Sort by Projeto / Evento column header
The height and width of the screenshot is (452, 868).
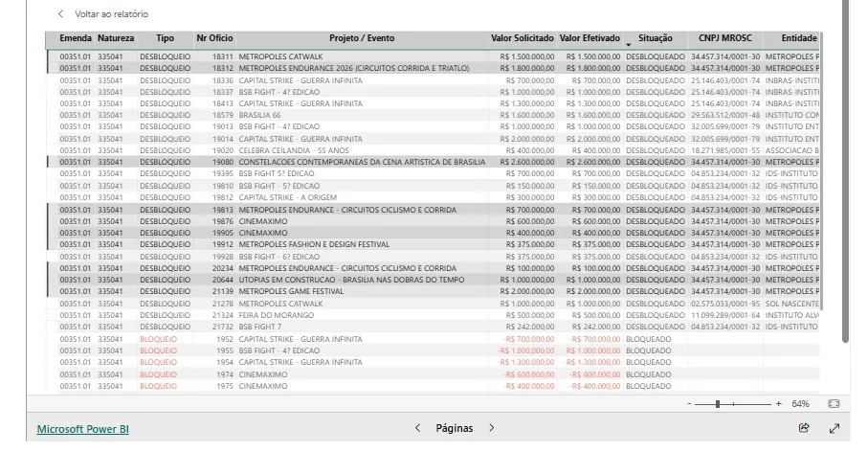pos(362,38)
